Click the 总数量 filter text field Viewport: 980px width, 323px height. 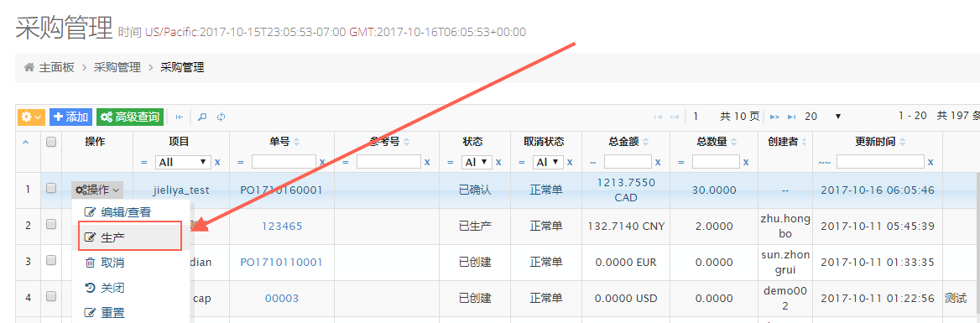(716, 162)
